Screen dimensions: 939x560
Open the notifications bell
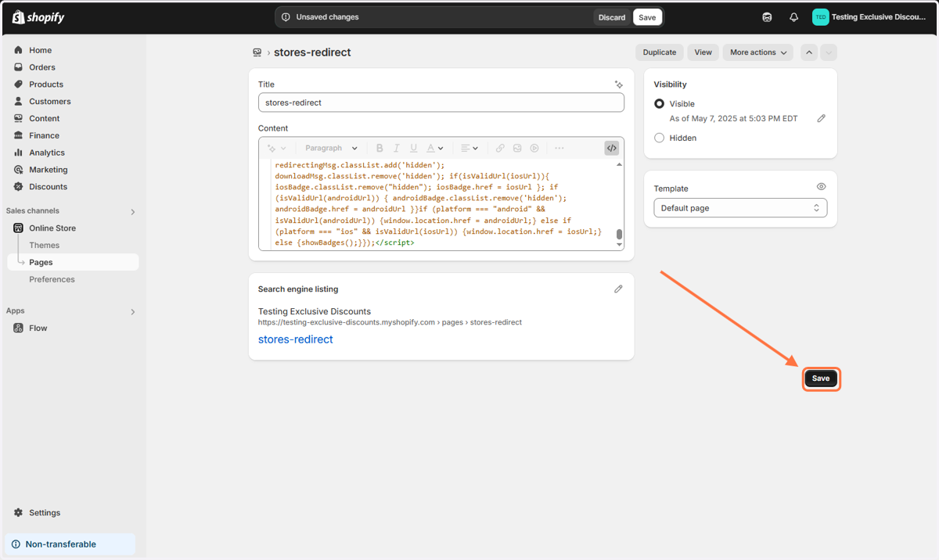coord(793,17)
